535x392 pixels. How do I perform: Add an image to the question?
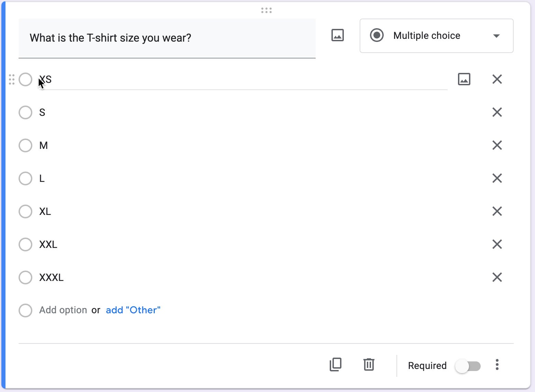[337, 35]
